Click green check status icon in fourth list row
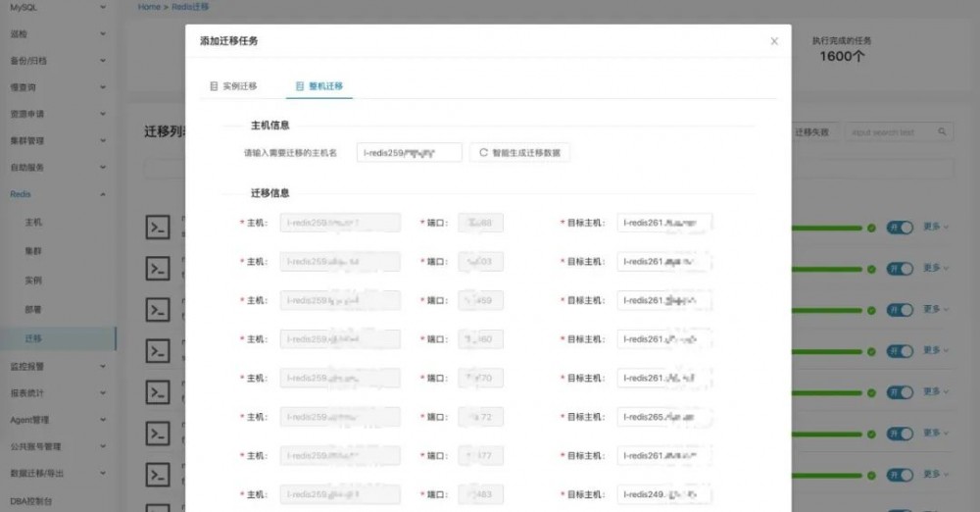Viewport: 980px width, 512px height. pos(871,352)
